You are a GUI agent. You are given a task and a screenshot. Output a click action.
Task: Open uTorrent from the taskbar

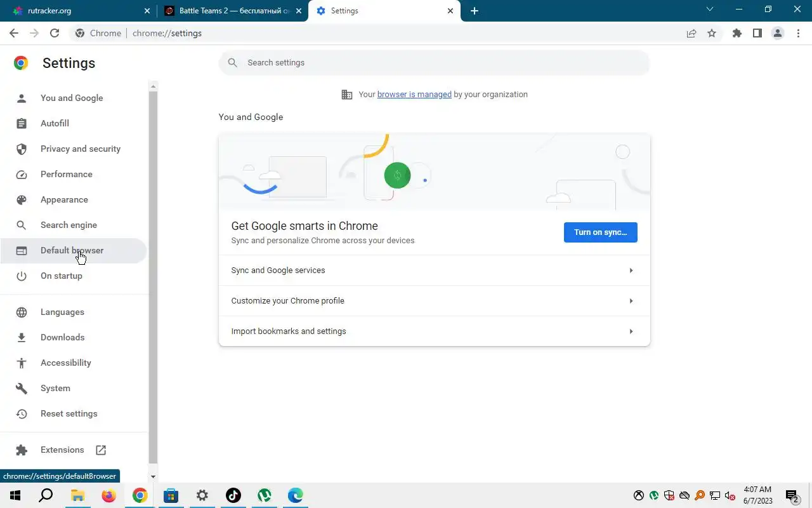264,495
